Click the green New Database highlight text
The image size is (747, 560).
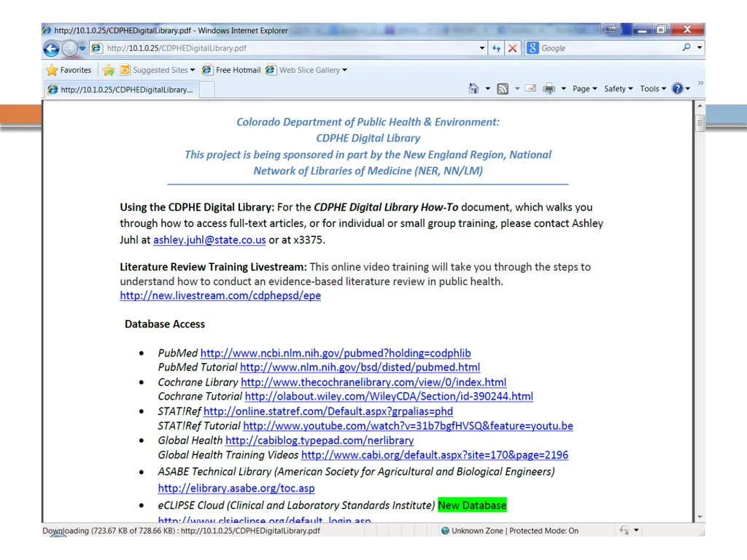472,505
